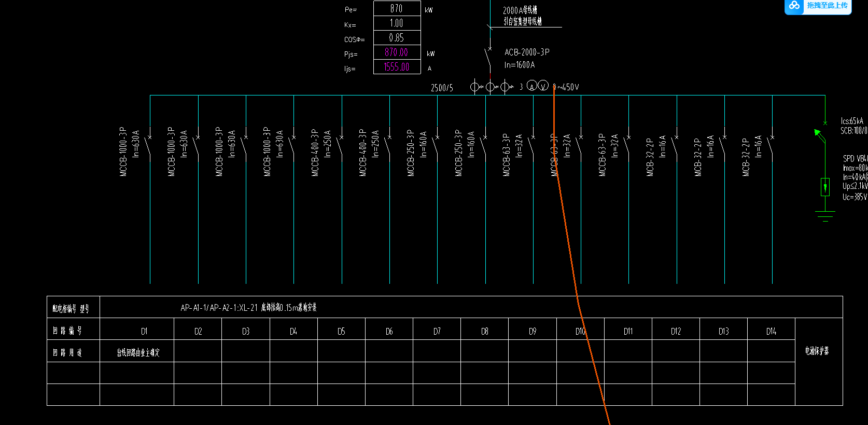Screen dimensions: 868x425
Task: Click the D5 circuit cell
Action: [x=341, y=328]
